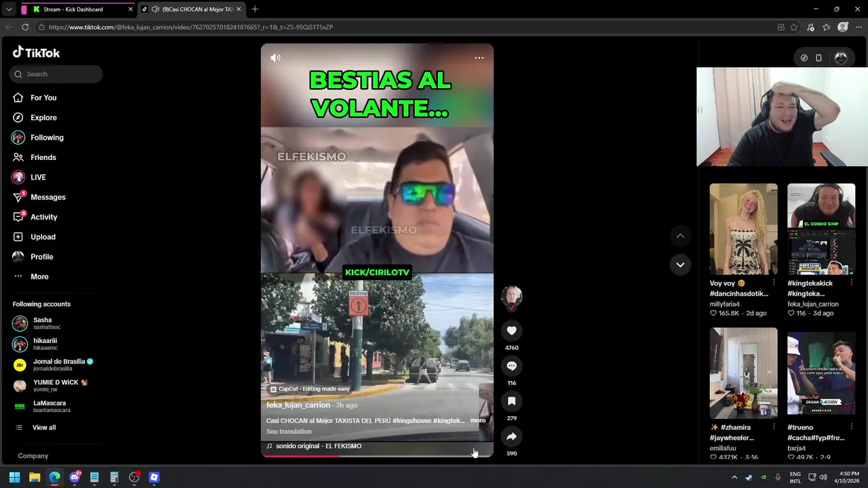Open the TikTok header profile avatar
Image resolution: width=868 pixels, height=488 pixels.
841,58
